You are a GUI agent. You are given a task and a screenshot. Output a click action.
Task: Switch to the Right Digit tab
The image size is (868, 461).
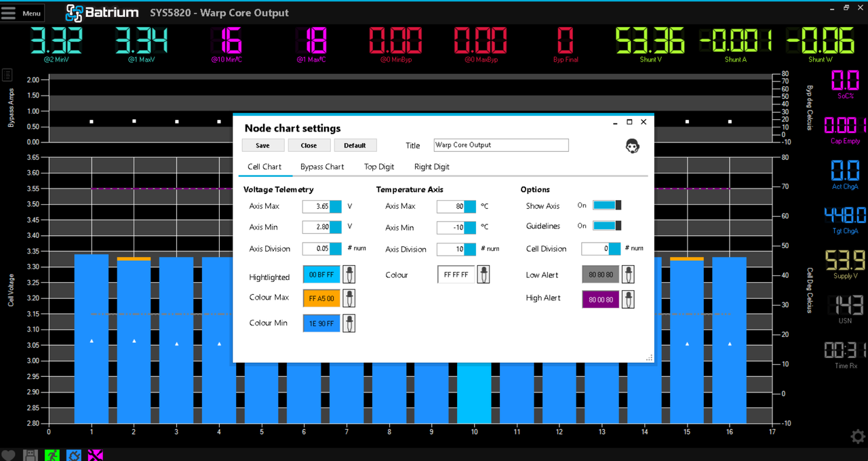(x=432, y=167)
